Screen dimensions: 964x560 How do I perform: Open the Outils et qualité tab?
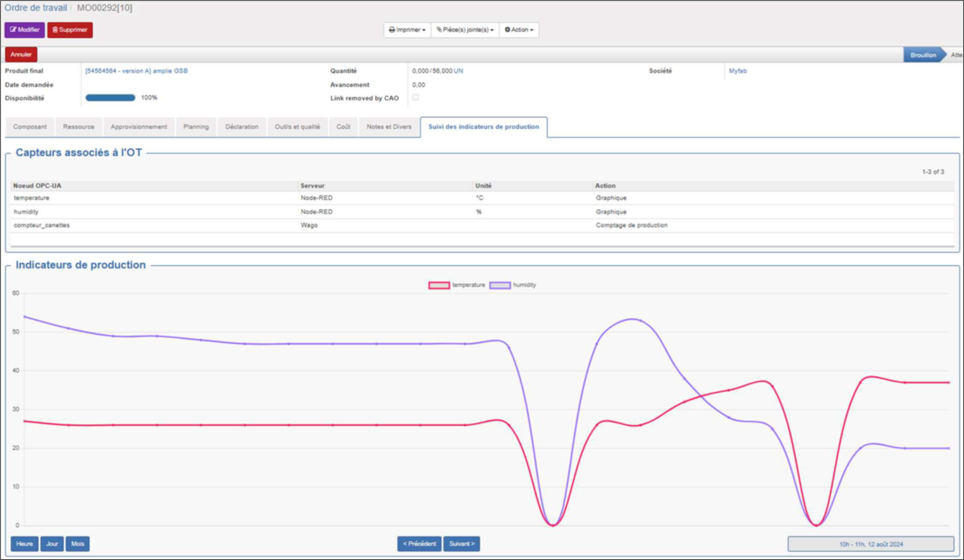tap(297, 127)
